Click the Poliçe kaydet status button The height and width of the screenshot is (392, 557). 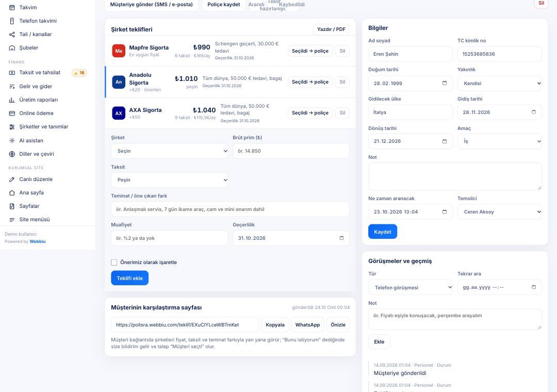[x=224, y=5]
